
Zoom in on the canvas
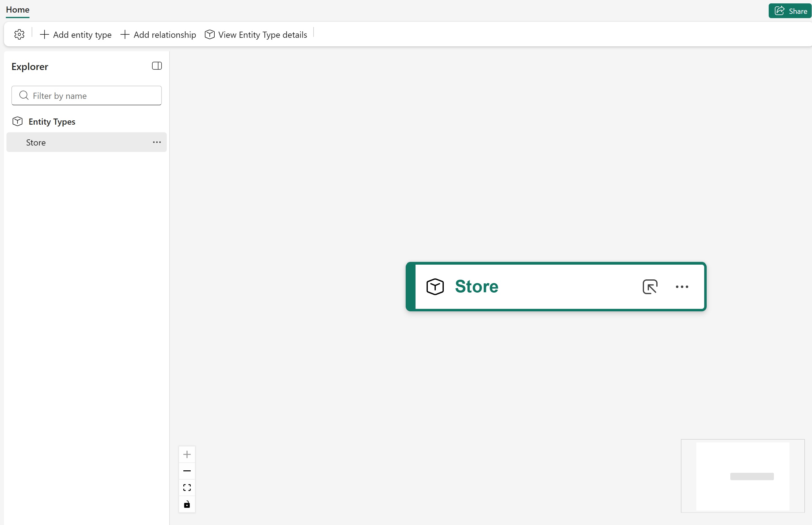click(187, 454)
